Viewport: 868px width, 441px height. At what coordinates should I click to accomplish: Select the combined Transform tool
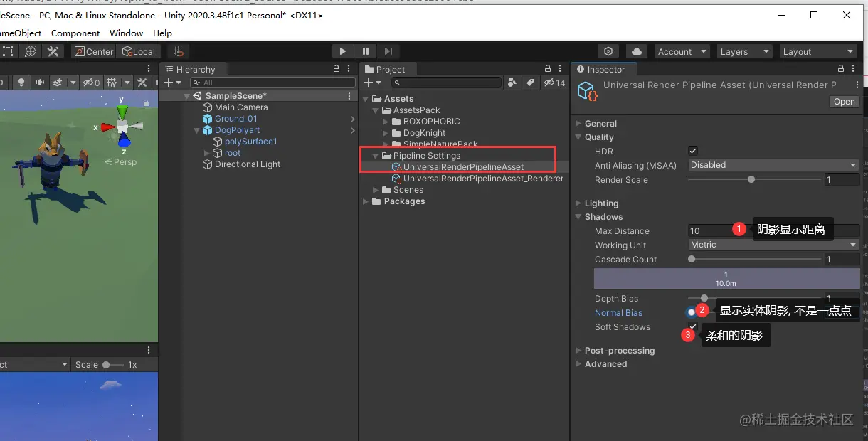coord(31,51)
